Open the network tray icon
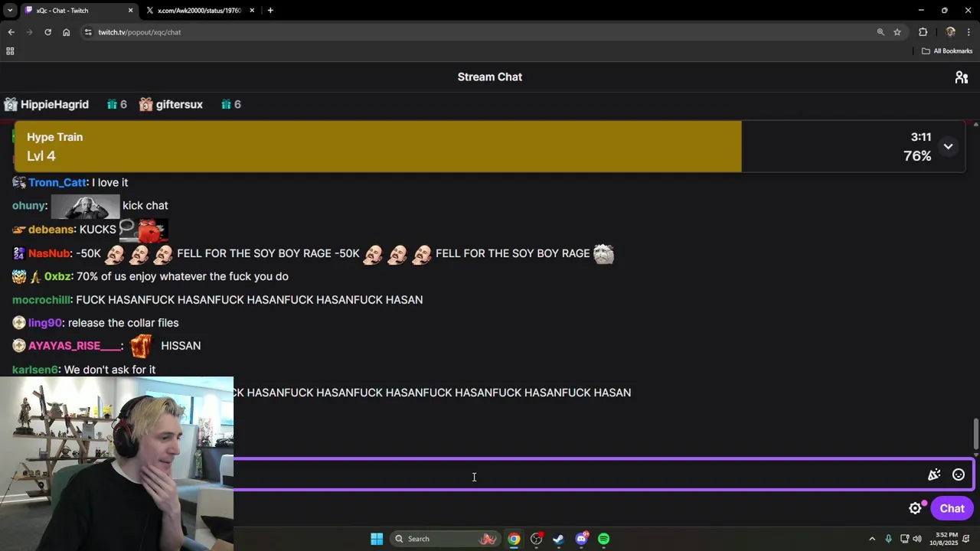Image resolution: width=980 pixels, height=551 pixels. [x=904, y=539]
